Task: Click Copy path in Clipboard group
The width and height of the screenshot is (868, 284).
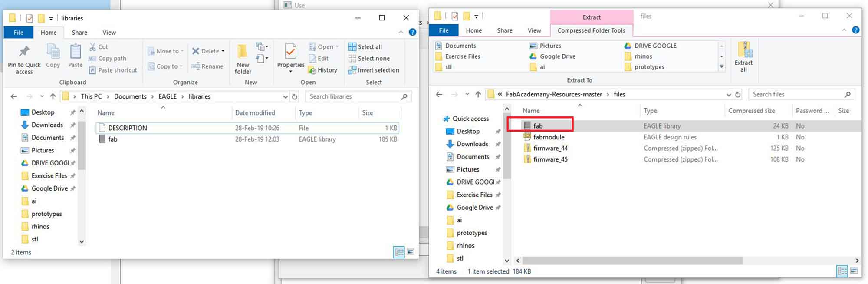Action: [x=108, y=59]
